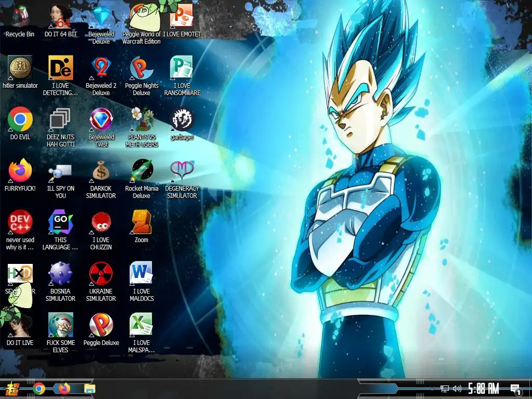
Task: Open the I LOVE DETECTING shortcut
Action: point(60,68)
